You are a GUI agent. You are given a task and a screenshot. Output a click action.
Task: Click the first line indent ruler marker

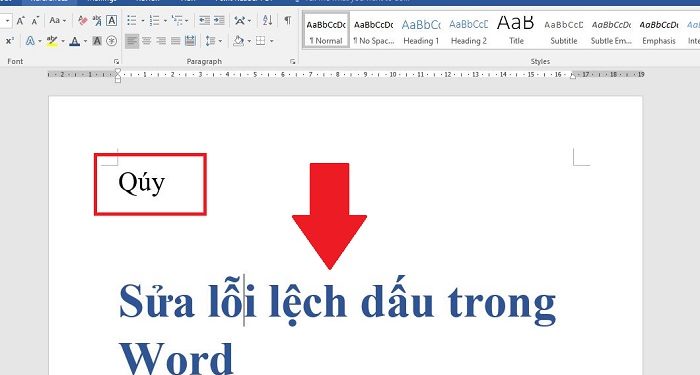(x=117, y=71)
